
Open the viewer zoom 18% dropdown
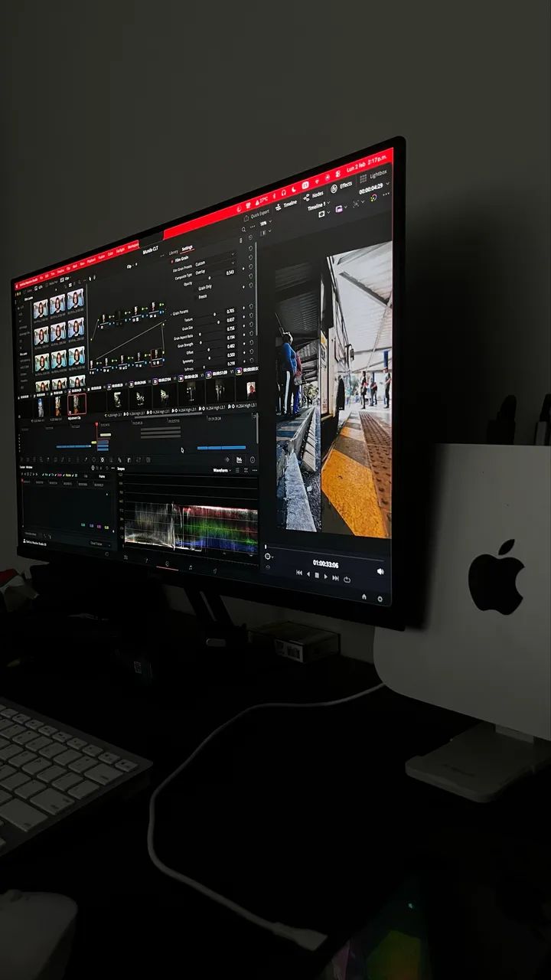(x=266, y=223)
